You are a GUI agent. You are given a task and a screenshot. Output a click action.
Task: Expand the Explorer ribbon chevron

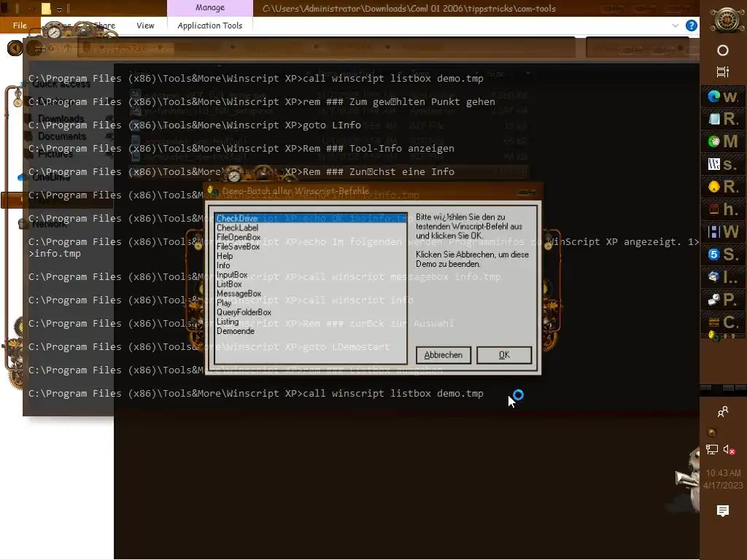click(675, 26)
